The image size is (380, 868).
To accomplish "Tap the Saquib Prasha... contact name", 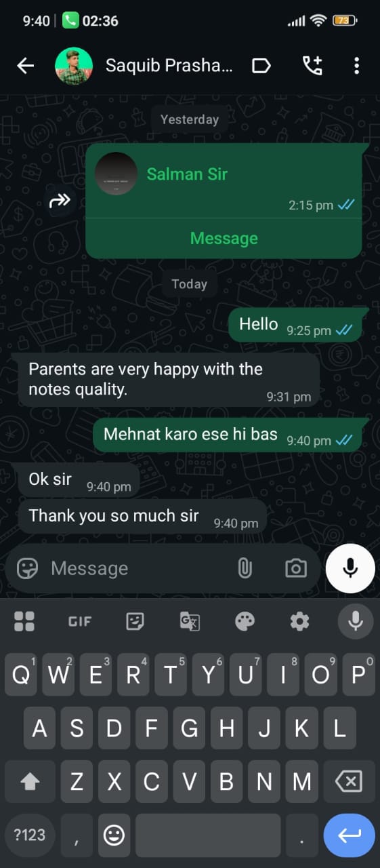I will 169,66.
